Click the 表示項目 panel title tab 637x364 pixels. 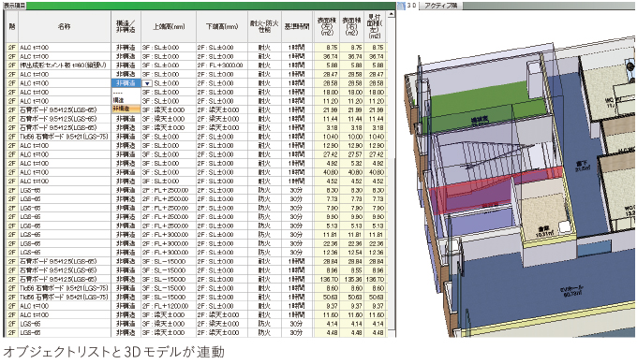[x=14, y=6]
